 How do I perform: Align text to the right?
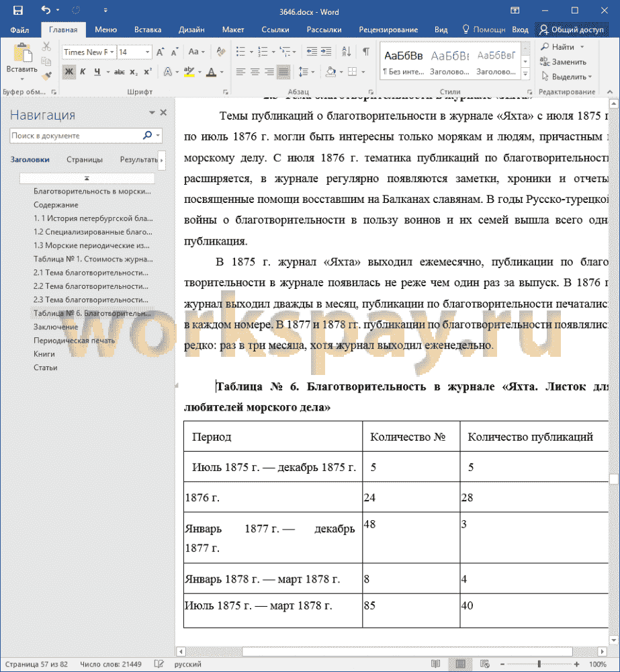click(x=269, y=72)
